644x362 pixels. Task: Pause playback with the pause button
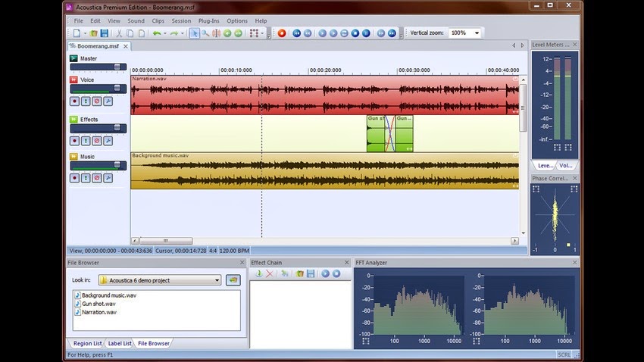(367, 33)
